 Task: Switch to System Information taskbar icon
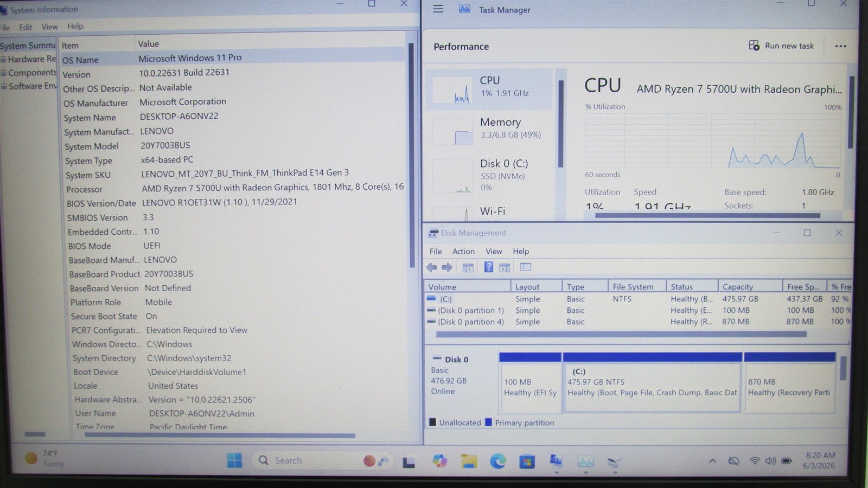pyautogui.click(x=556, y=461)
